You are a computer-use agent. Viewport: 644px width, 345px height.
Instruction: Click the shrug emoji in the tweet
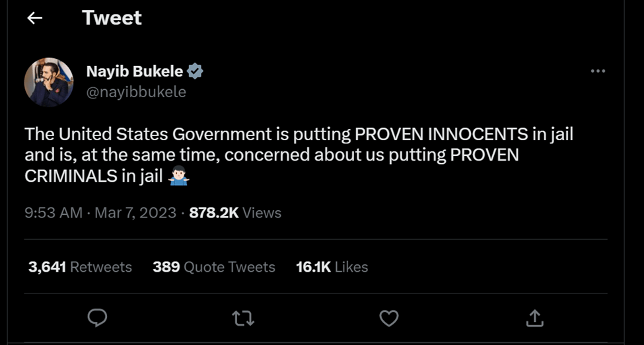click(178, 177)
